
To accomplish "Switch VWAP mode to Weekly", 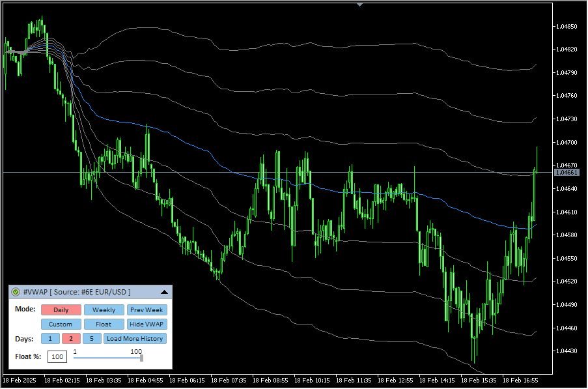I will coord(104,310).
